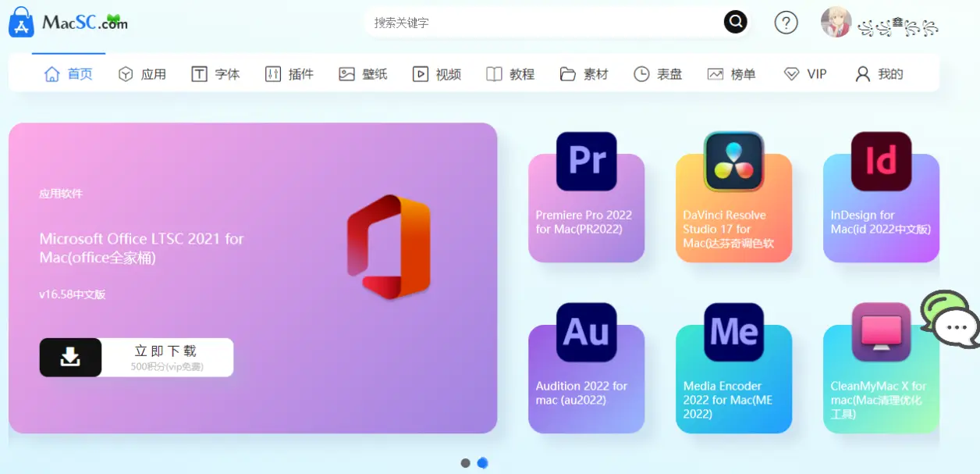This screenshot has height=474, width=980.
Task: Click the Microsoft Office logo in banner
Action: [x=389, y=245]
